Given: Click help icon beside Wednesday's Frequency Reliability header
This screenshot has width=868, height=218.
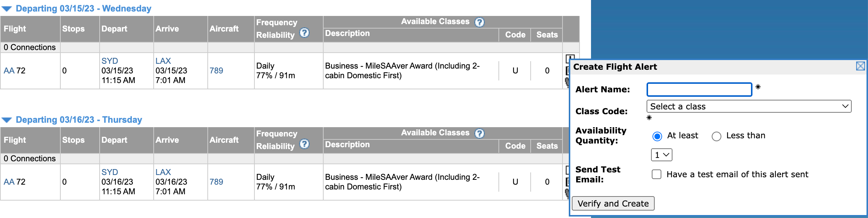Looking at the screenshot, I should [x=304, y=33].
